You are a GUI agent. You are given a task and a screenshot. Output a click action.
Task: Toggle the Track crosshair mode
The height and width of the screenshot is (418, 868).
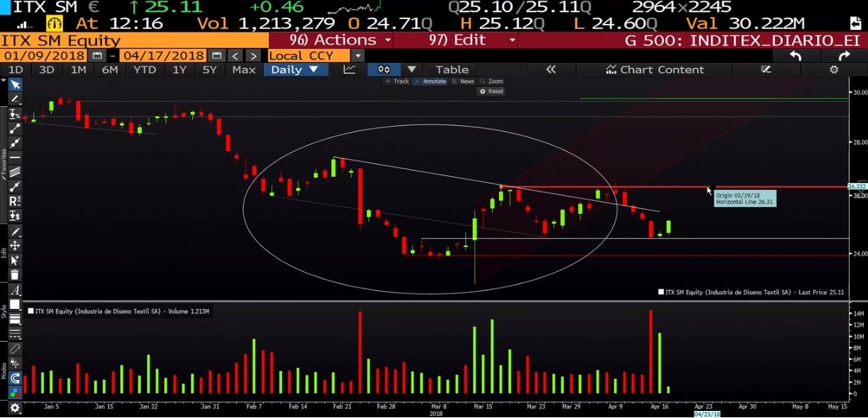tap(397, 81)
